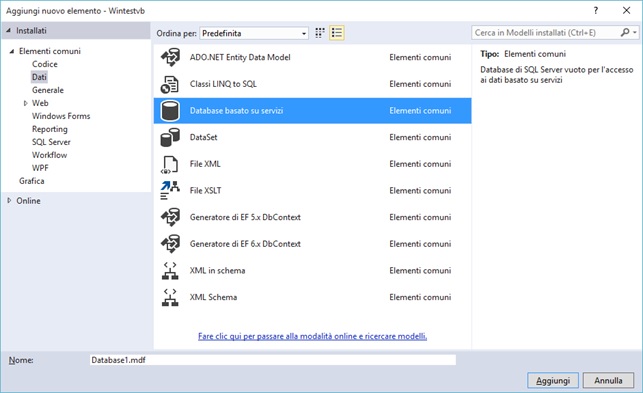
Task: Toggle the medium list view mode
Action: (x=337, y=33)
